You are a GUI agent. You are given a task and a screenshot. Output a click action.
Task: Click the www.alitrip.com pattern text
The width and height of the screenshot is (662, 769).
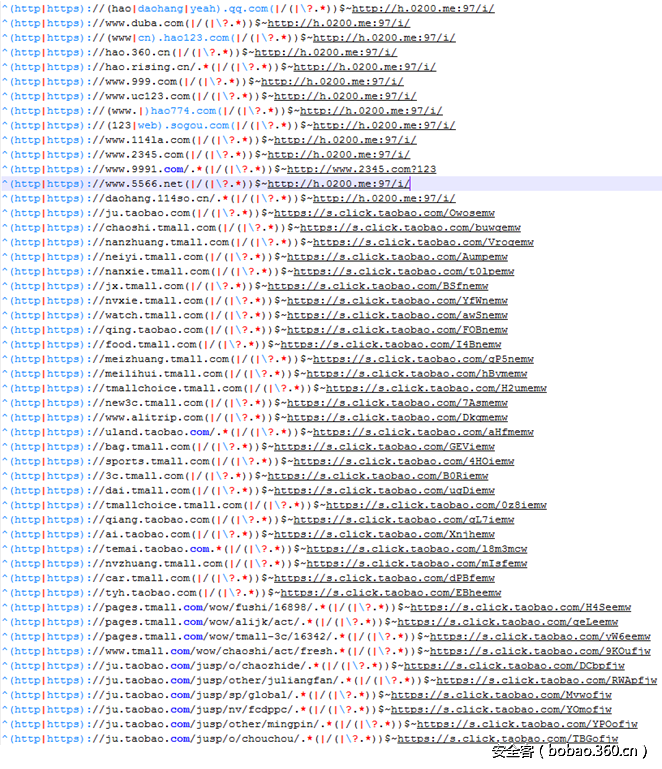pos(154,418)
